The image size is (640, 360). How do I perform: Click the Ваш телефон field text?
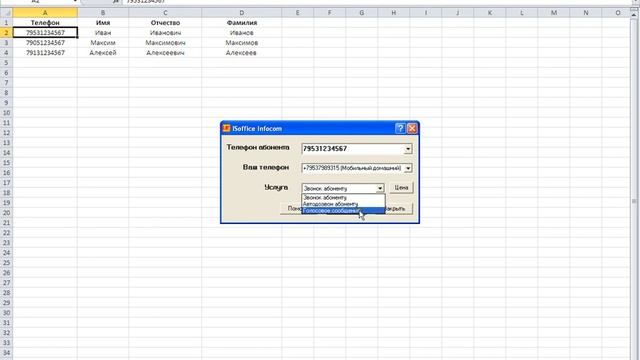(x=353, y=168)
